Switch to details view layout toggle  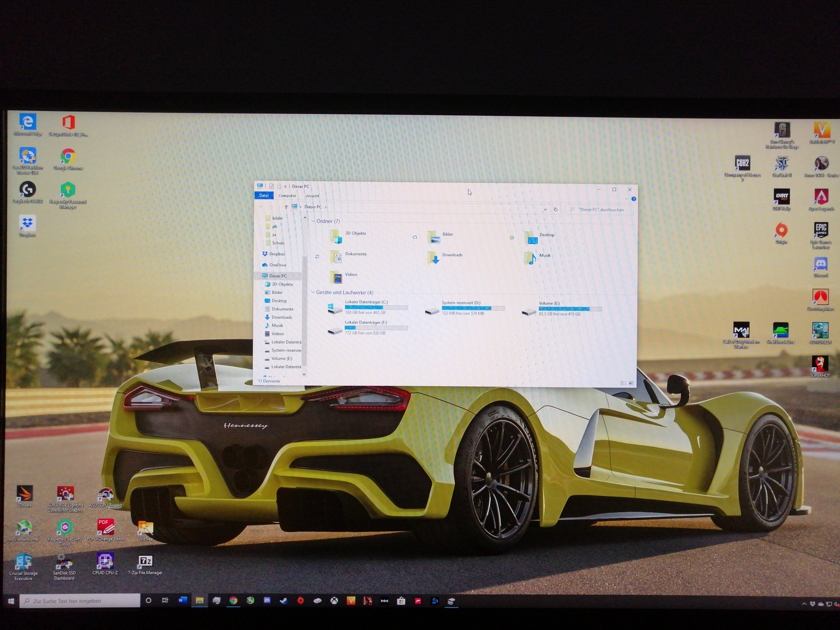[x=623, y=383]
